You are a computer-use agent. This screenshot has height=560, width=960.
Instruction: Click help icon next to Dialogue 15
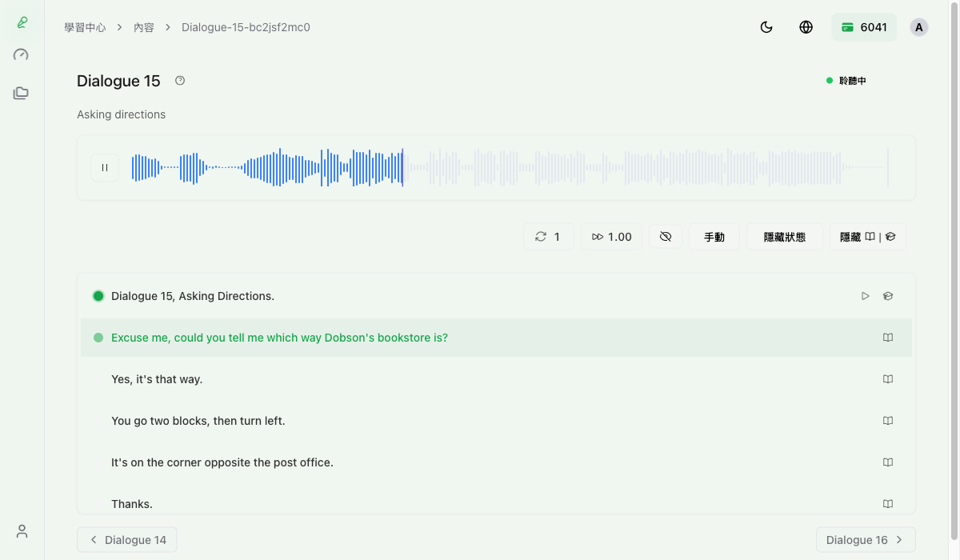(x=180, y=81)
